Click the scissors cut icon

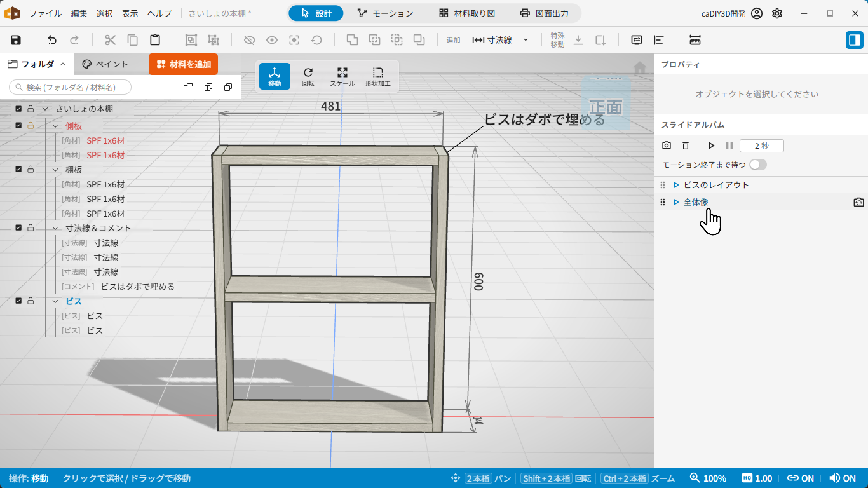pyautogui.click(x=111, y=40)
